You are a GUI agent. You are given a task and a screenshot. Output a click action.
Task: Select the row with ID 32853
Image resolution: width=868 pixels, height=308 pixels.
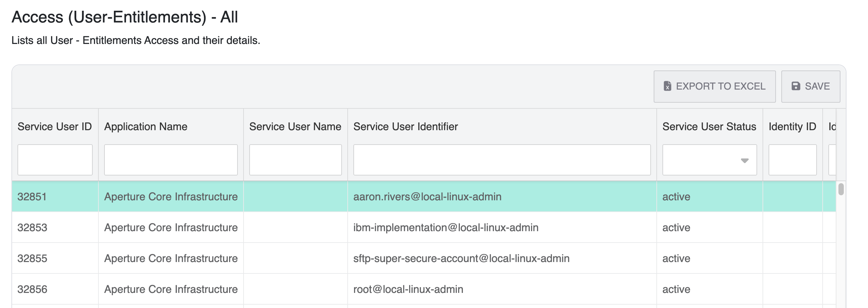32,227
